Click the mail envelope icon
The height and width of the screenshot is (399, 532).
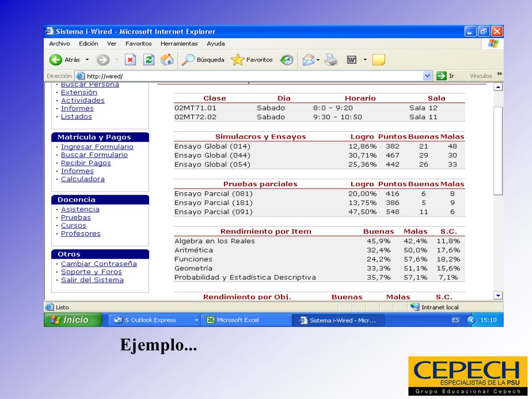tap(309, 60)
